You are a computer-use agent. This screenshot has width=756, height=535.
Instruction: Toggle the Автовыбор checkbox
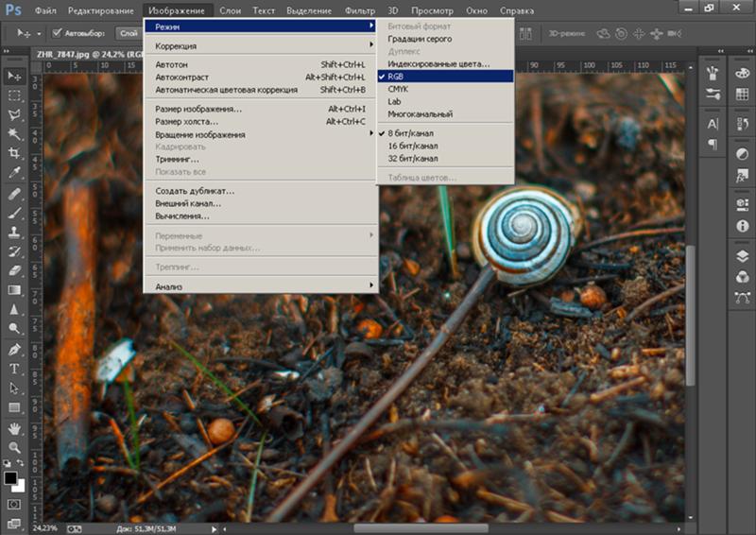tap(57, 33)
